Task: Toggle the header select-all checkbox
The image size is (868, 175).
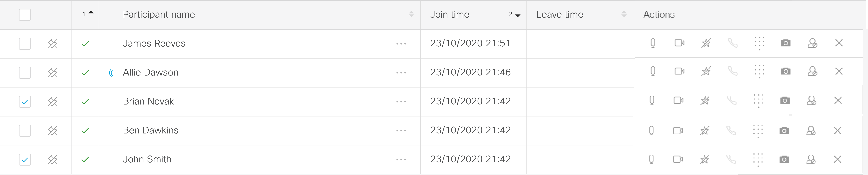Action: point(25,15)
